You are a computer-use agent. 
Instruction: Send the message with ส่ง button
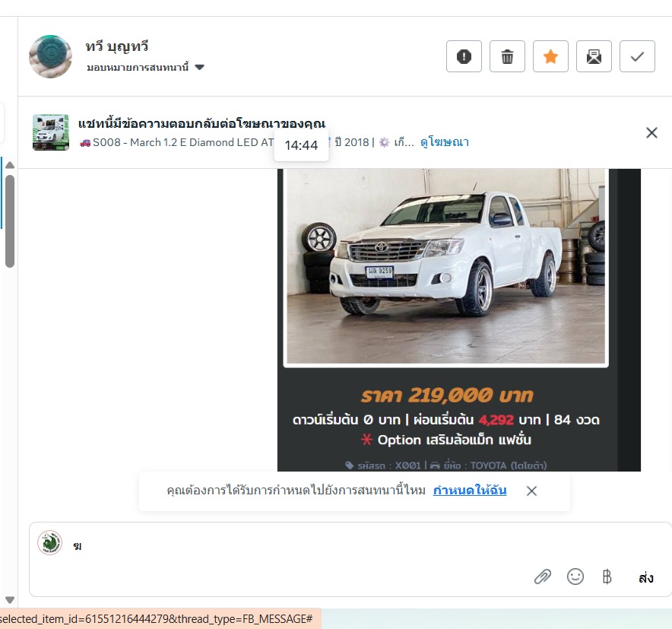(x=646, y=578)
